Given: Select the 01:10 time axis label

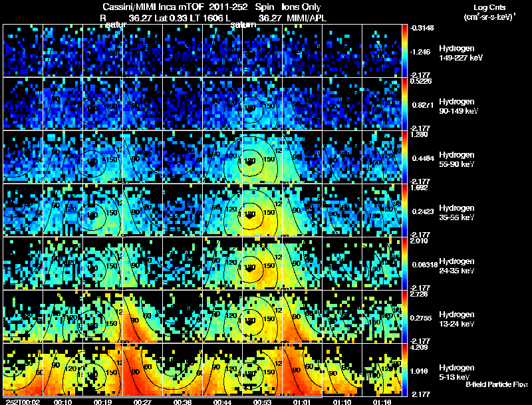Looking at the screenshot, I should tap(342, 402).
